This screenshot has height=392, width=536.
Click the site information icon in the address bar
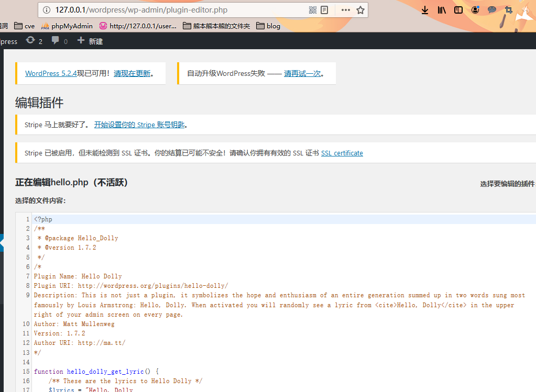[x=47, y=10]
